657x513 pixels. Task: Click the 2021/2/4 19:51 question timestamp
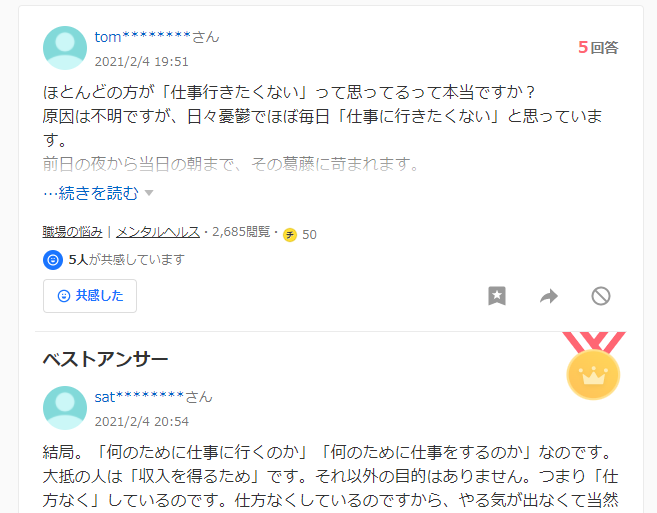tap(142, 62)
